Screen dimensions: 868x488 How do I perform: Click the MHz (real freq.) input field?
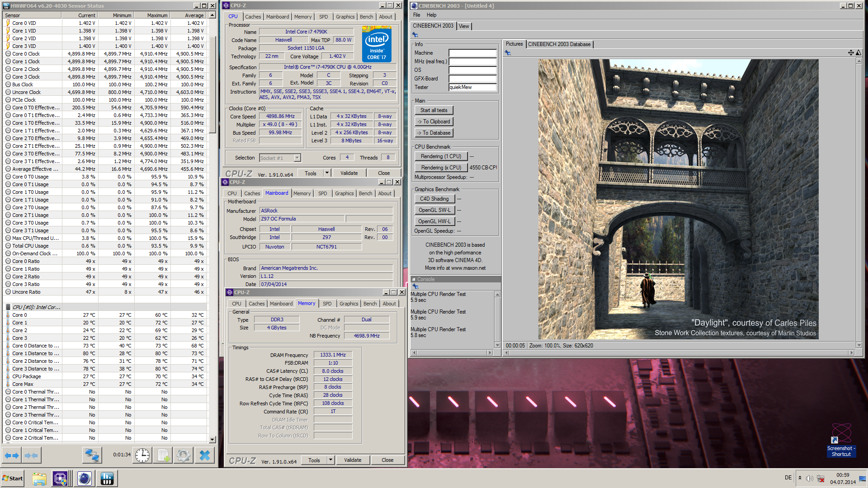pos(472,61)
